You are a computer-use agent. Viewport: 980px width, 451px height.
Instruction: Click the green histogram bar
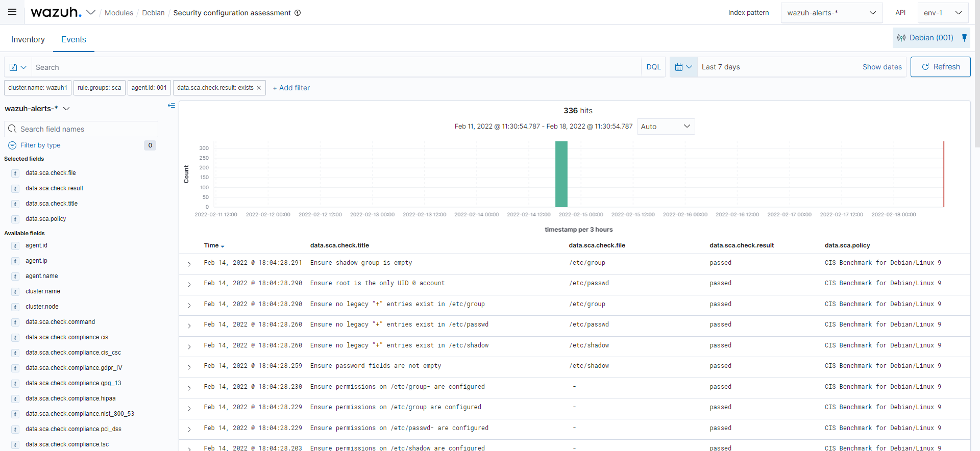coord(561,174)
